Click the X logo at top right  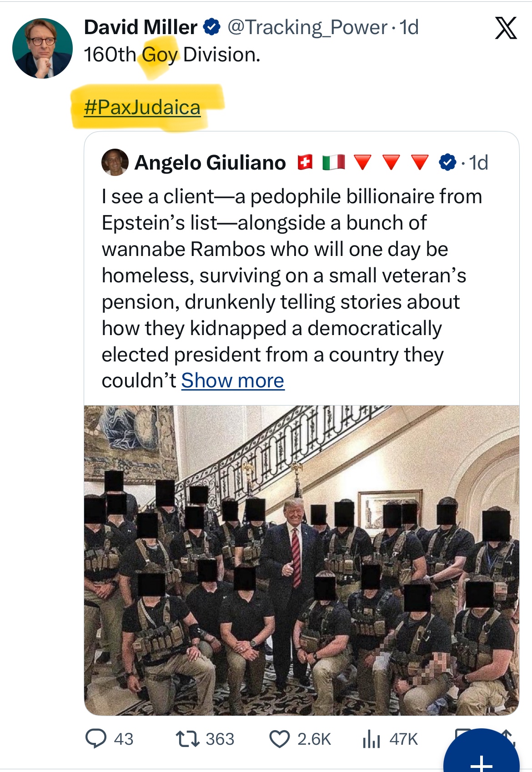(x=506, y=28)
